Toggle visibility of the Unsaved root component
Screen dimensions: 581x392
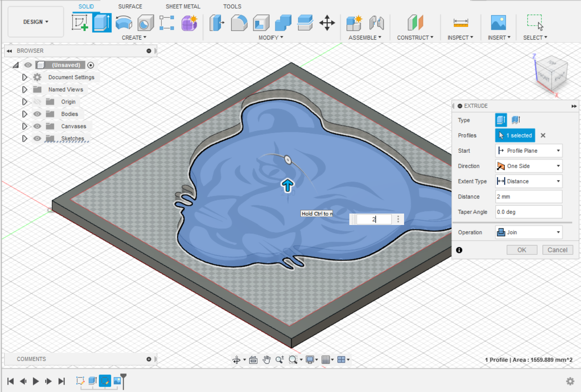28,65
